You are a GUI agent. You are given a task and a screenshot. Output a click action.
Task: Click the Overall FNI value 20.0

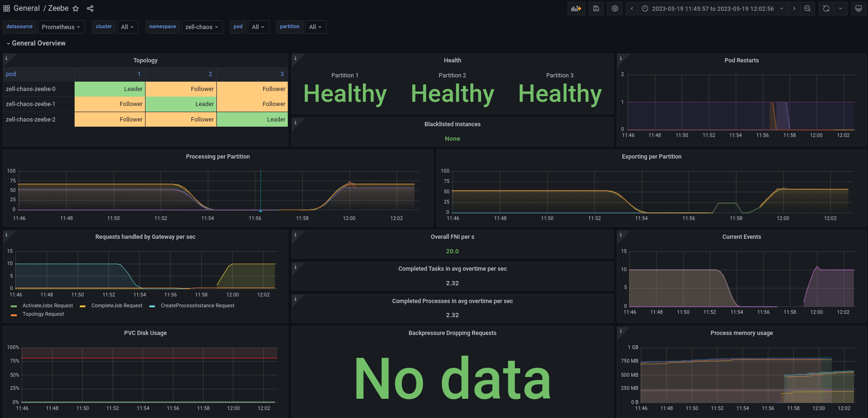(453, 251)
